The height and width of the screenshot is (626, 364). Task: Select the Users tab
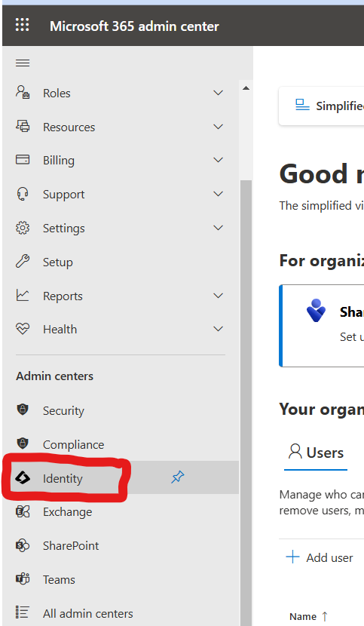coord(316,453)
